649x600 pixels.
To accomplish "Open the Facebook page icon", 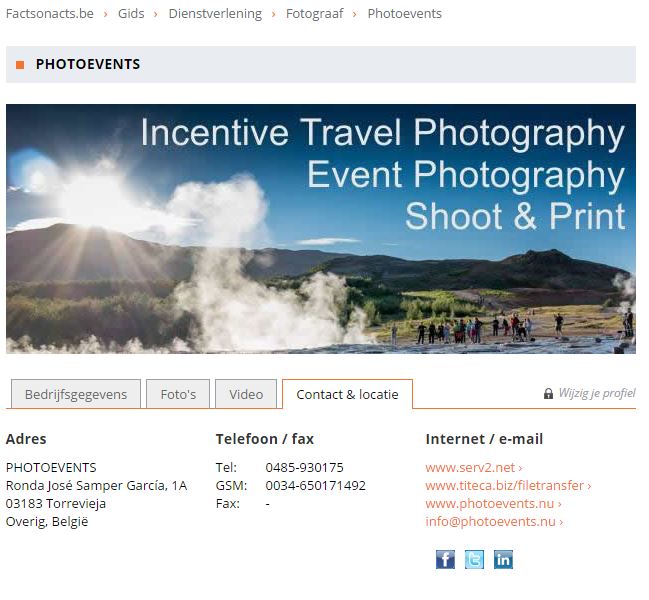I will [x=445, y=559].
